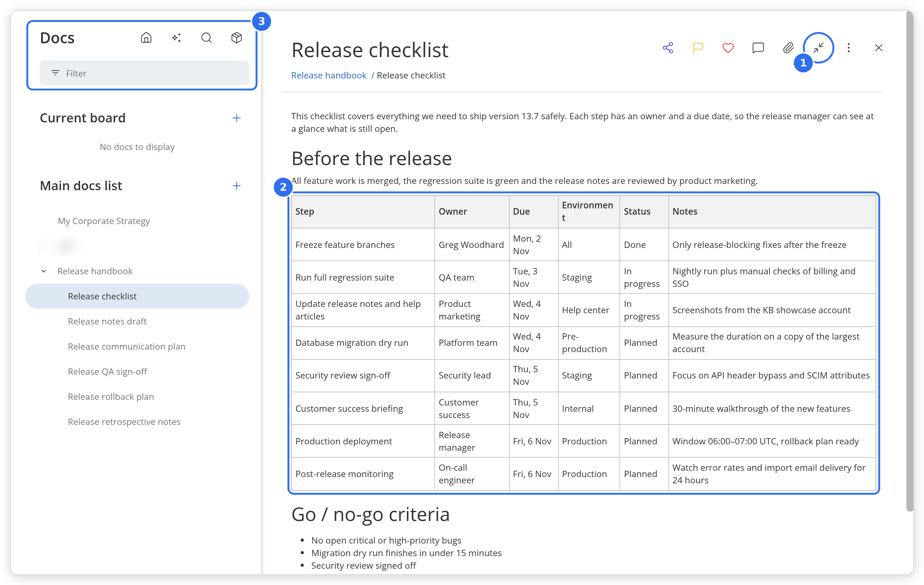Click the vertical scrollbar of the doc
The width and height of the screenshot is (924, 585).
tap(910, 261)
